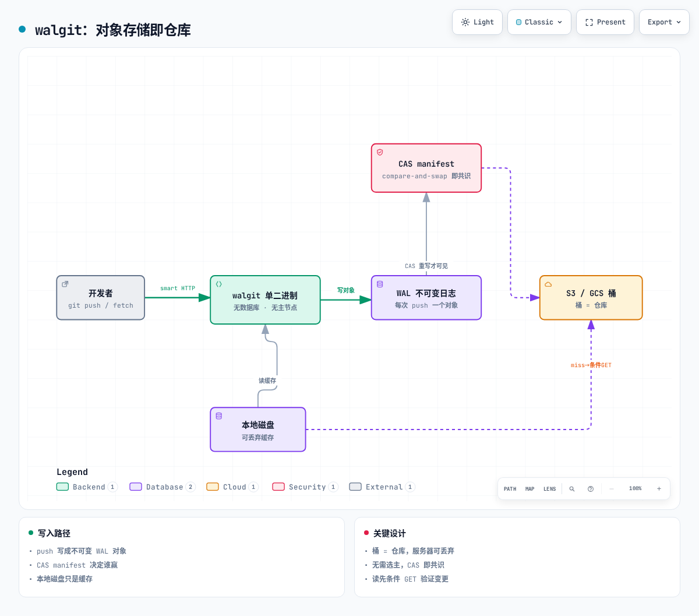699x616 pixels.
Task: Click the count badge next to Database legend
Action: coord(190,487)
